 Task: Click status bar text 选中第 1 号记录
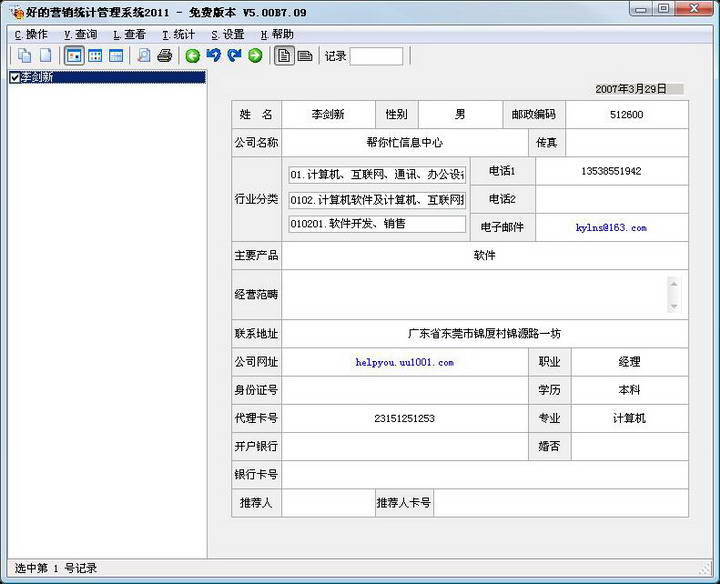tap(56, 568)
